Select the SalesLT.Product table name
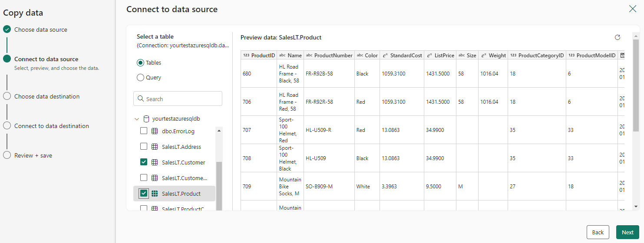This screenshot has width=644, height=243. tap(181, 194)
